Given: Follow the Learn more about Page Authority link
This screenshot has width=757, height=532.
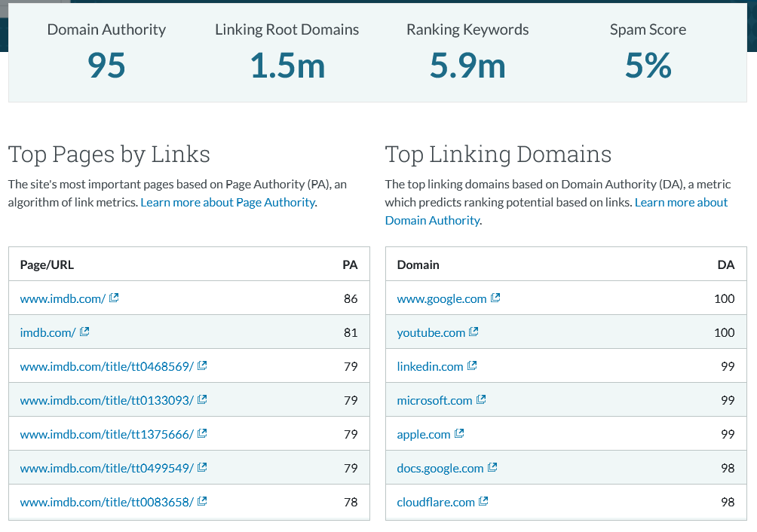Looking at the screenshot, I should click(226, 202).
